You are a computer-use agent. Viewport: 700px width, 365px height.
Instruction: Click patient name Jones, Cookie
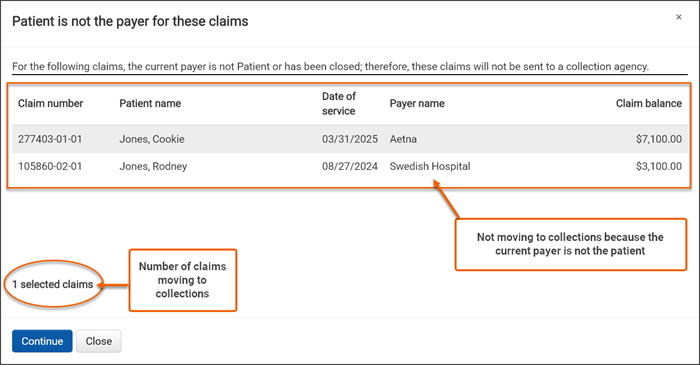pos(152,139)
